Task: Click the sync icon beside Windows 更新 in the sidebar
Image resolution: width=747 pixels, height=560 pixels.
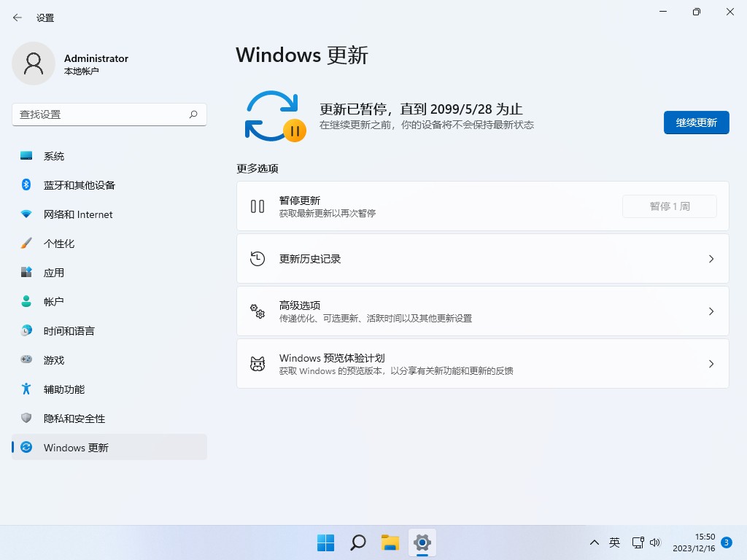Action: [26, 447]
